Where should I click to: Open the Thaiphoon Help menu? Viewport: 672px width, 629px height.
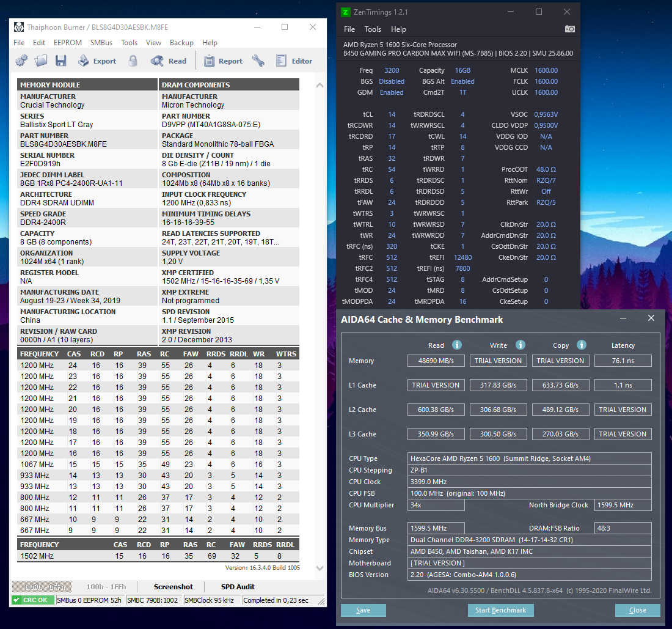(210, 42)
